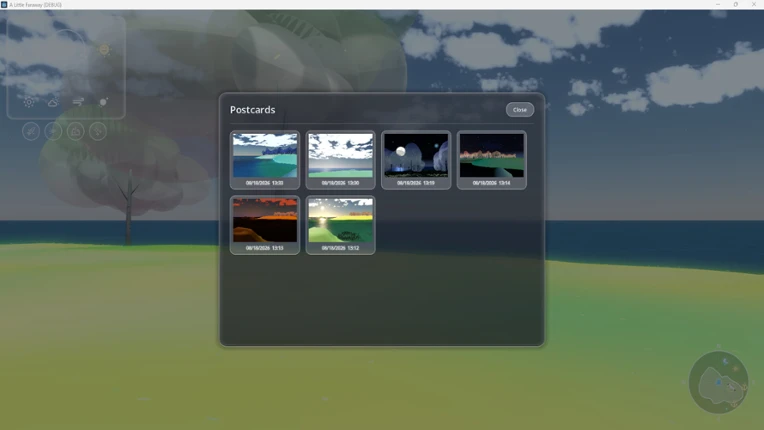The width and height of the screenshot is (764, 430).
Task: Select the dark night postcard from 13:14
Action: 491,160
